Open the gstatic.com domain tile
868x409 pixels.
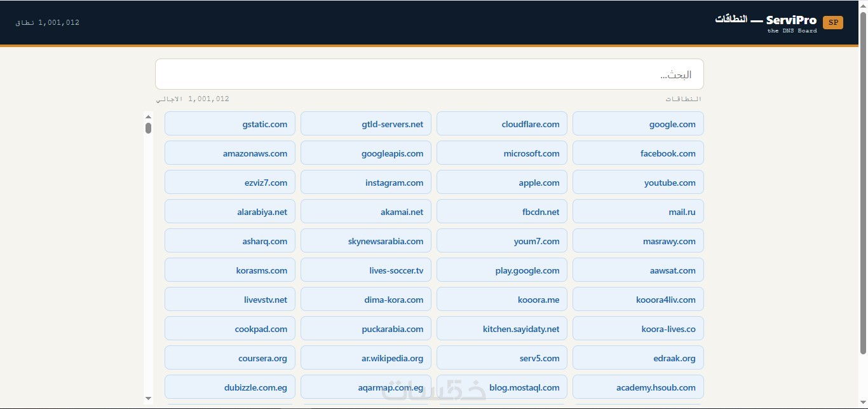pyautogui.click(x=230, y=124)
